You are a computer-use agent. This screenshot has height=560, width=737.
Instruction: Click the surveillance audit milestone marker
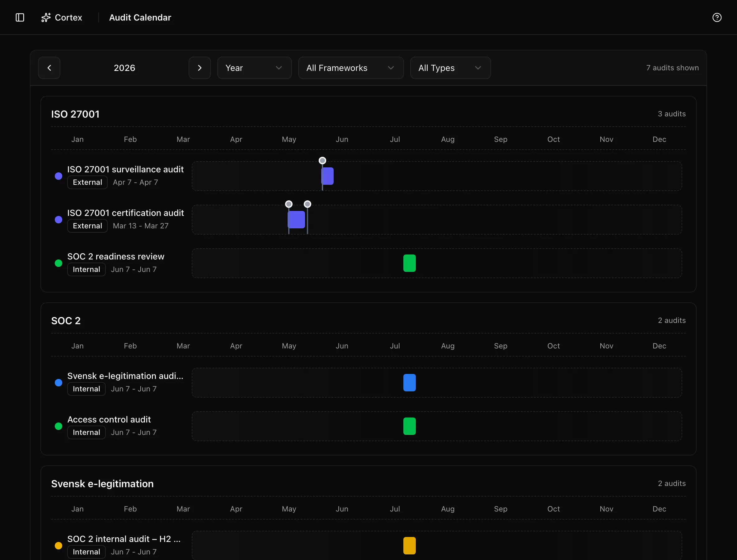pyautogui.click(x=322, y=161)
